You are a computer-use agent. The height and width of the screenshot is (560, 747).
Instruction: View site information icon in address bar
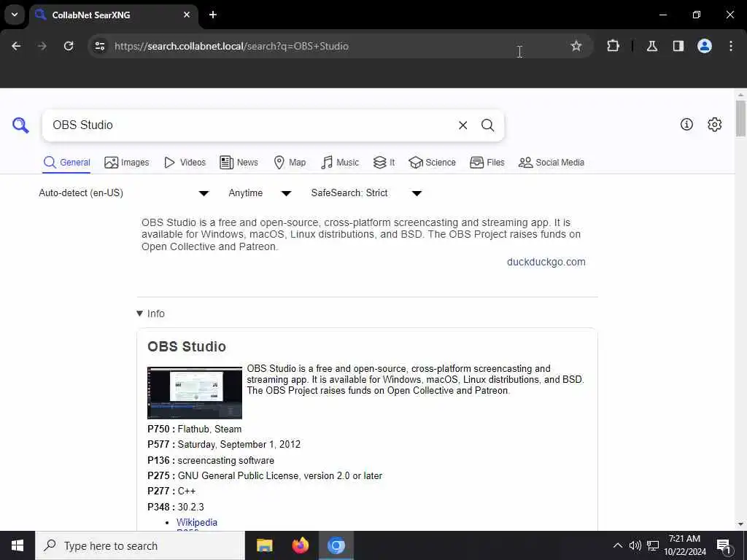coord(100,46)
